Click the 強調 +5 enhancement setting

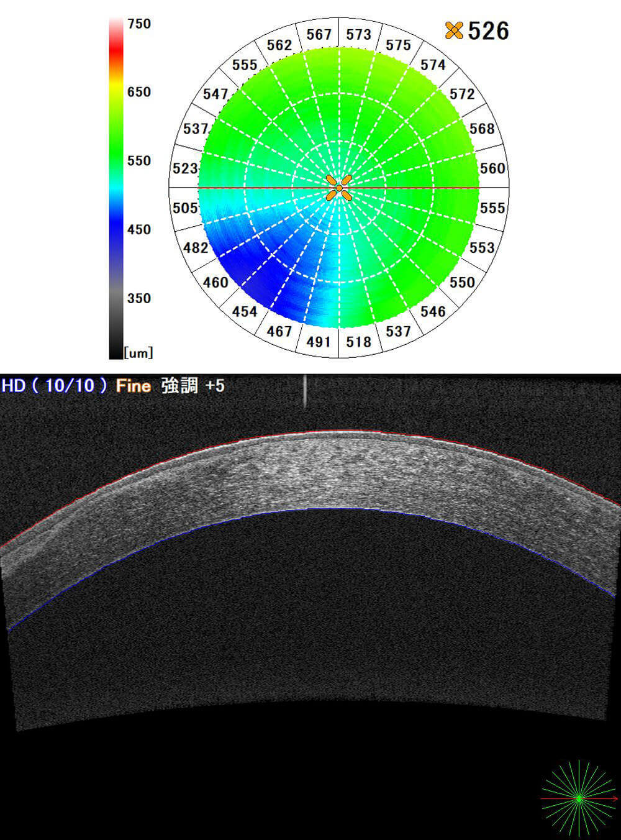pyautogui.click(x=193, y=386)
